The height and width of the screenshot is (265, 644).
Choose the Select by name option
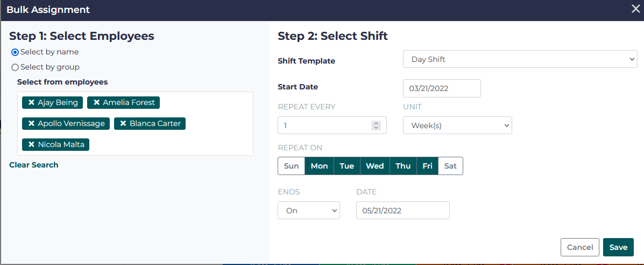click(15, 52)
